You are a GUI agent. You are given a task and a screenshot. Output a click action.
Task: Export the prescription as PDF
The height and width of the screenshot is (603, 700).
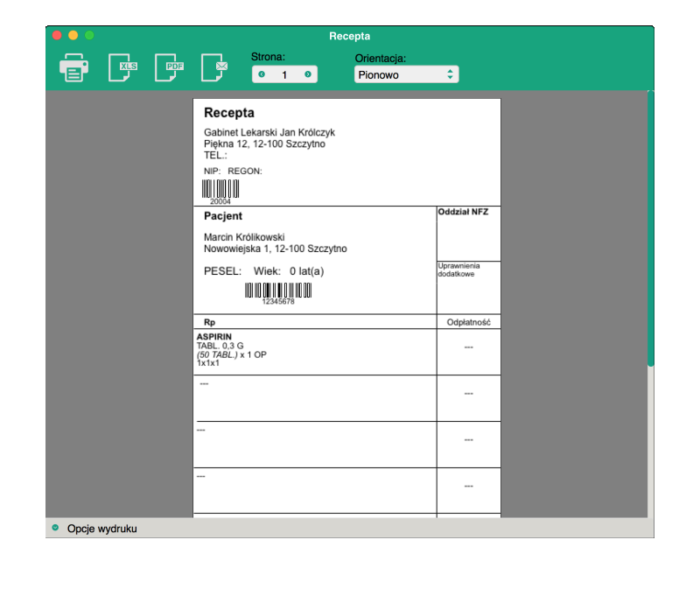[170, 67]
